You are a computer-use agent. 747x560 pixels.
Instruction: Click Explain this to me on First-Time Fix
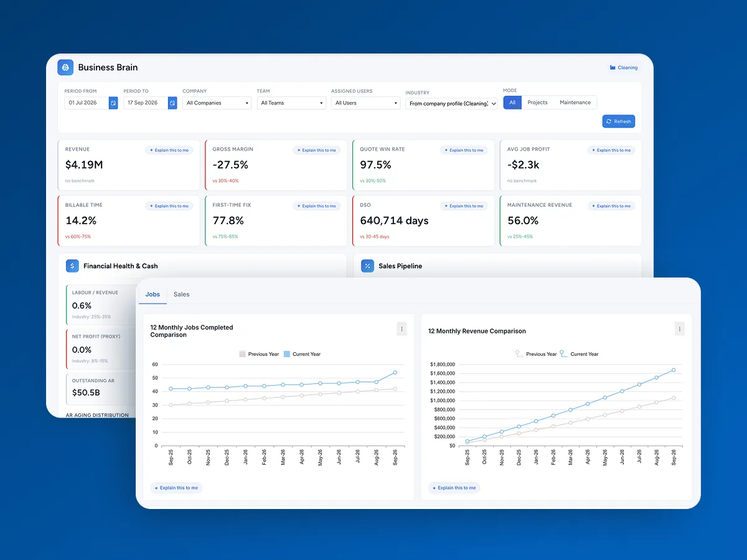[317, 206]
